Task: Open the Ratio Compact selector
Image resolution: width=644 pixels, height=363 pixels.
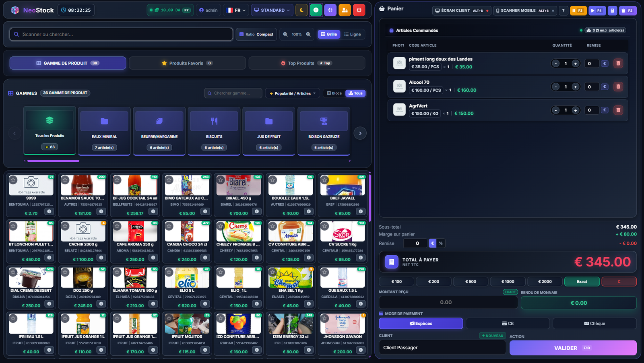Action: click(256, 34)
